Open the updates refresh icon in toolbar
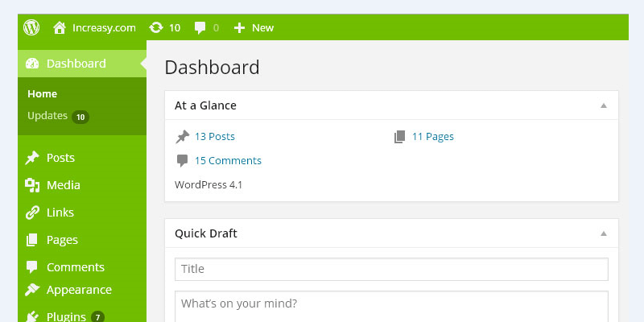The image size is (644, 322). coord(156,27)
